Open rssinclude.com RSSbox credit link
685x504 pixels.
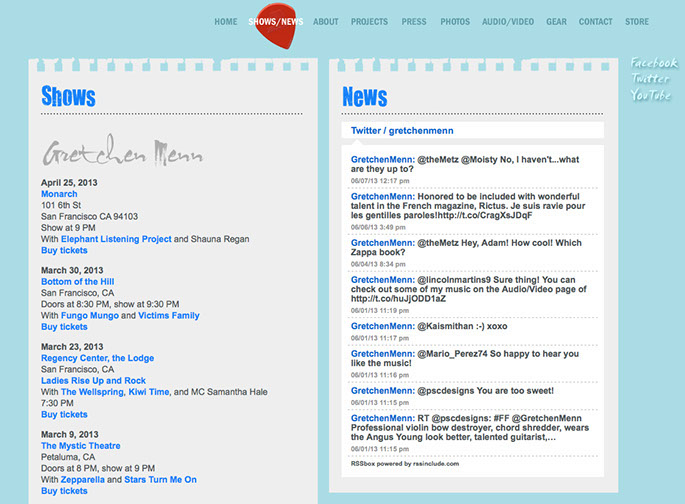coord(405,464)
